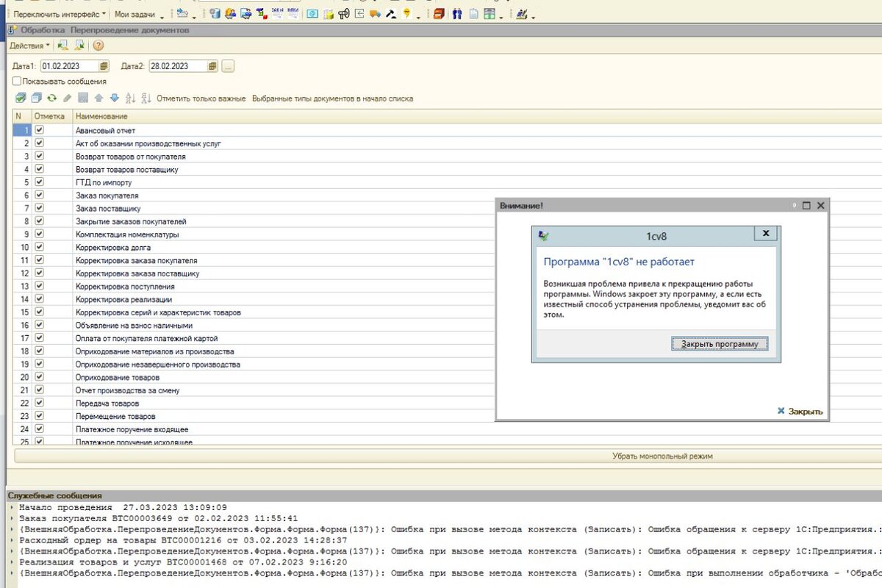This screenshot has width=882, height=588.
Task: Click Отметить только важные command
Action: pos(201,98)
